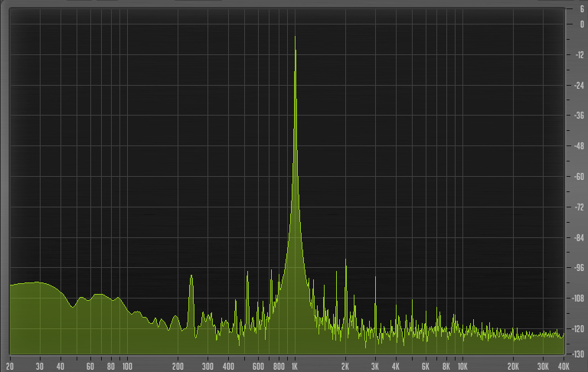Click the 400 Hz frequency axis label
588x372 pixels.
coord(228,367)
